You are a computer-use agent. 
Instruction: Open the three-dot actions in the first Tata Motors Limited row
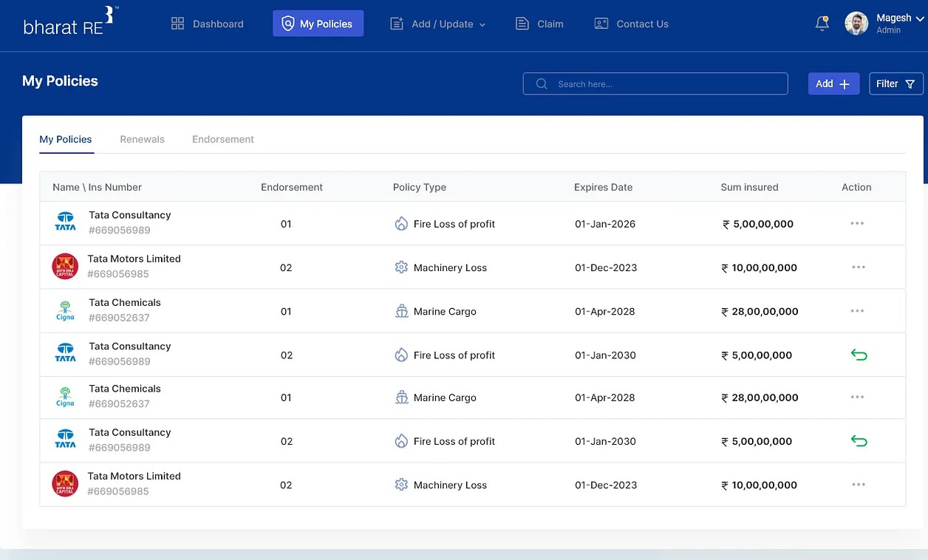(858, 267)
